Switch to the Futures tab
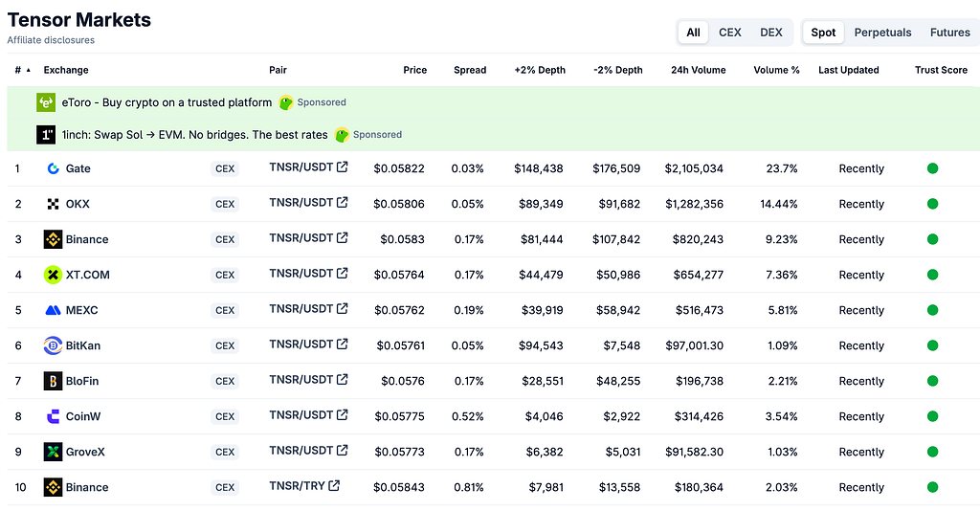Screen dimensions: 980x511 [950, 33]
